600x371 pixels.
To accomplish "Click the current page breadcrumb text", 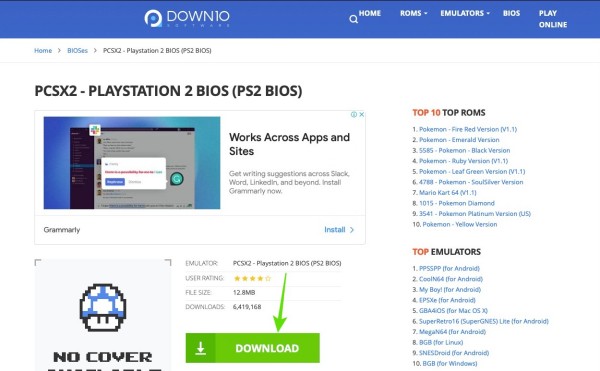I will 157,50.
